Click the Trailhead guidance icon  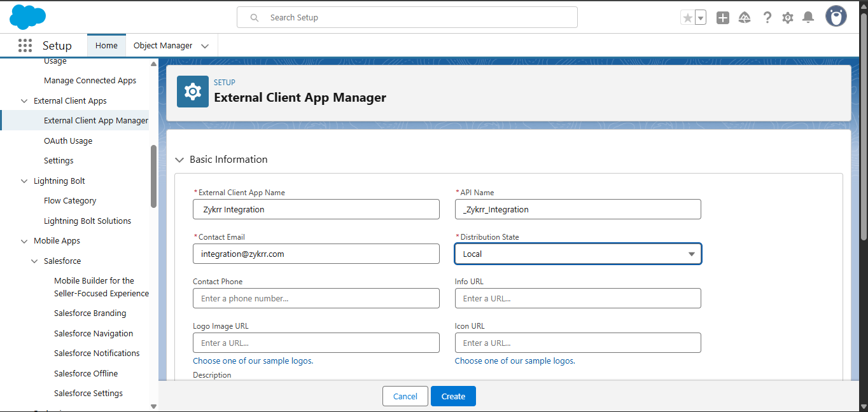pyautogui.click(x=745, y=18)
